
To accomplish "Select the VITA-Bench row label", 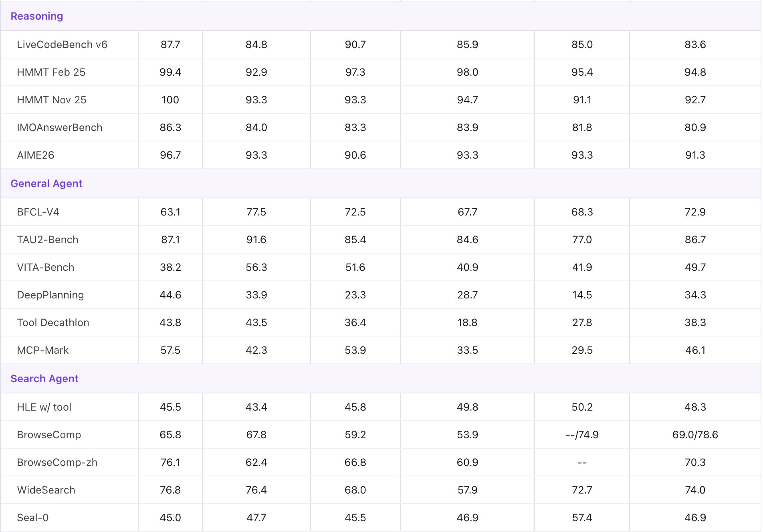I will [46, 267].
